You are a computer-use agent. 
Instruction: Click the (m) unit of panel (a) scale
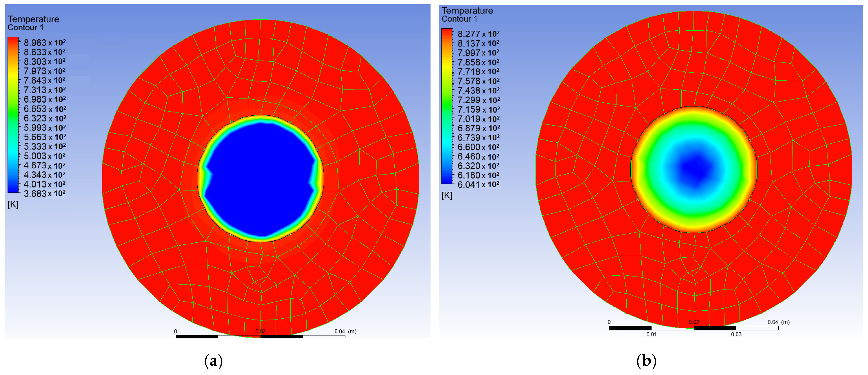pos(352,331)
